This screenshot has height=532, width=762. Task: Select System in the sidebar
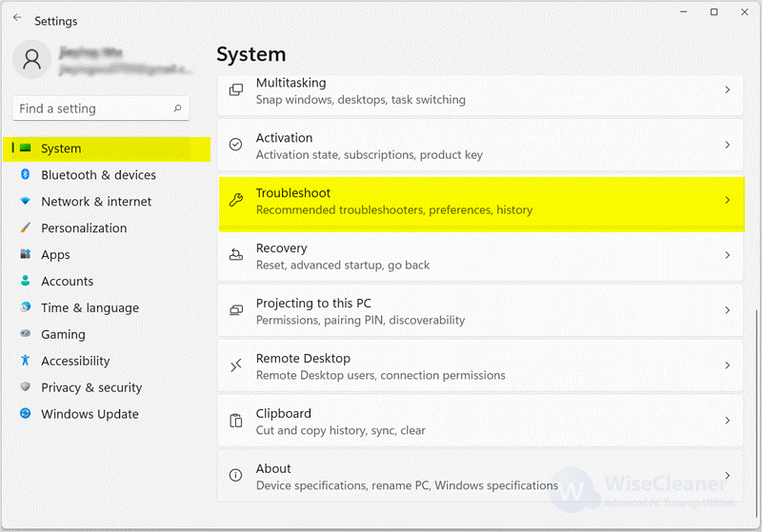tap(107, 148)
